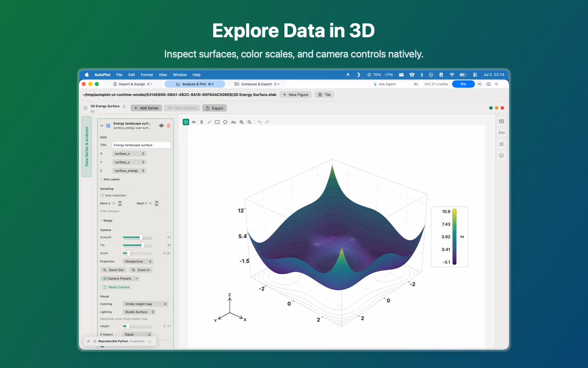Image resolution: width=588 pixels, height=368 pixels.
Task: Click the Azimuth slider
Action: pos(138,237)
